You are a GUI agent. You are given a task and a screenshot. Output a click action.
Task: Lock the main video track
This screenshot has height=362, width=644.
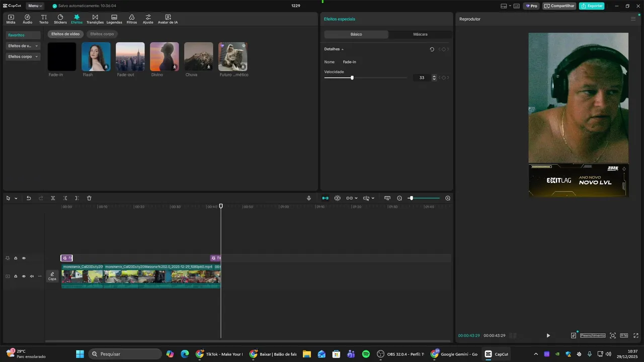coord(16,276)
